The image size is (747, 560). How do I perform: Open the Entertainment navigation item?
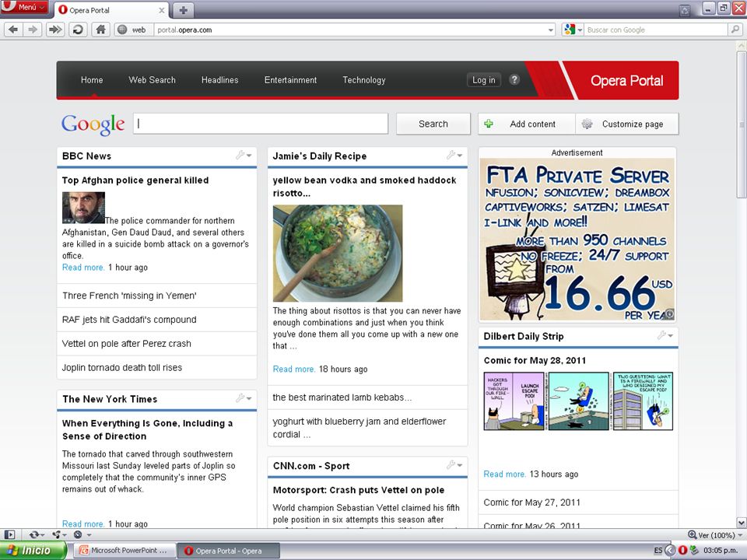(290, 80)
